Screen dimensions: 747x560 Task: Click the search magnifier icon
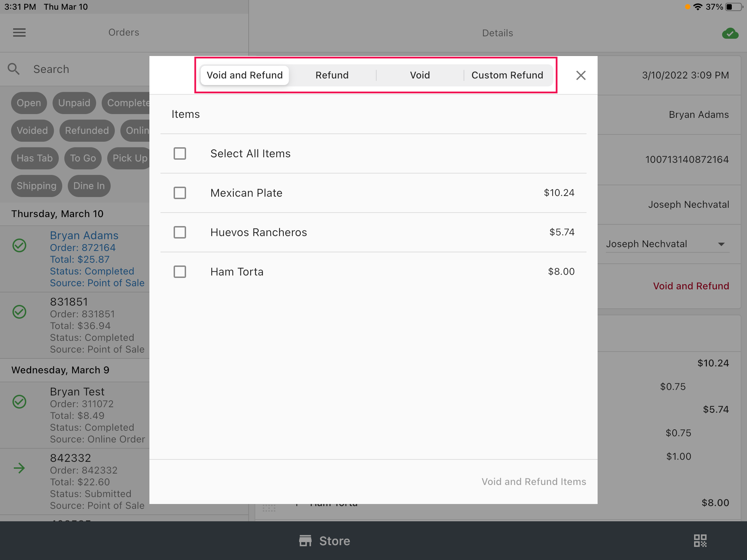point(13,69)
